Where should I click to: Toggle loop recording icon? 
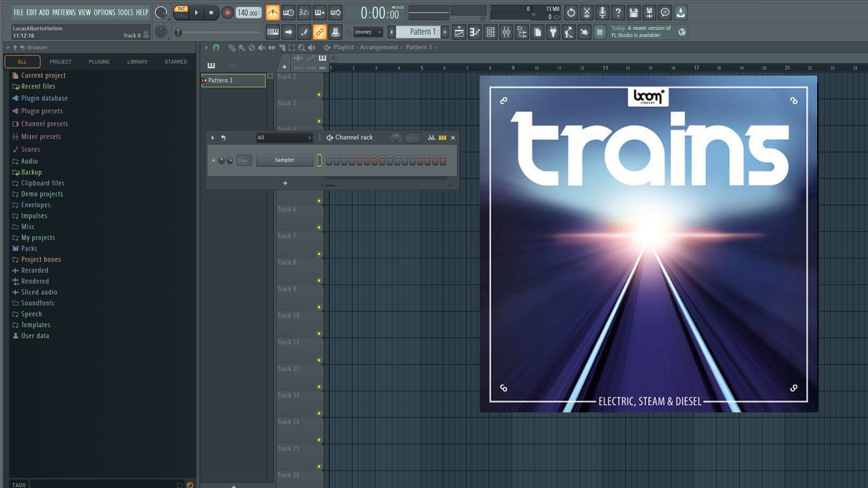335,13
